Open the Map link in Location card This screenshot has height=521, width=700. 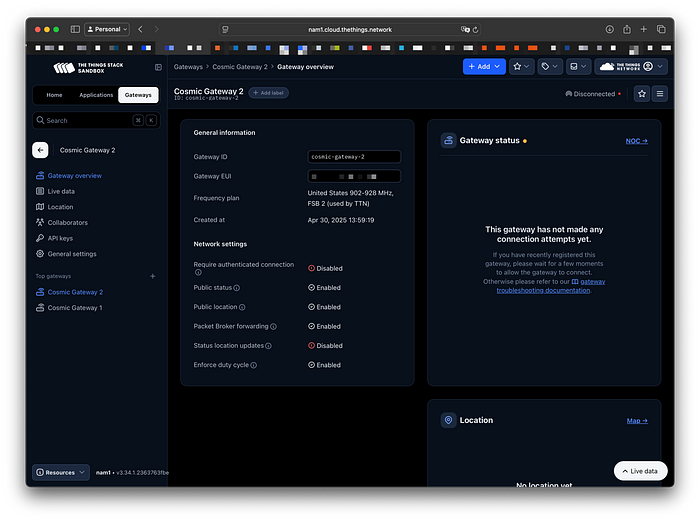click(637, 421)
